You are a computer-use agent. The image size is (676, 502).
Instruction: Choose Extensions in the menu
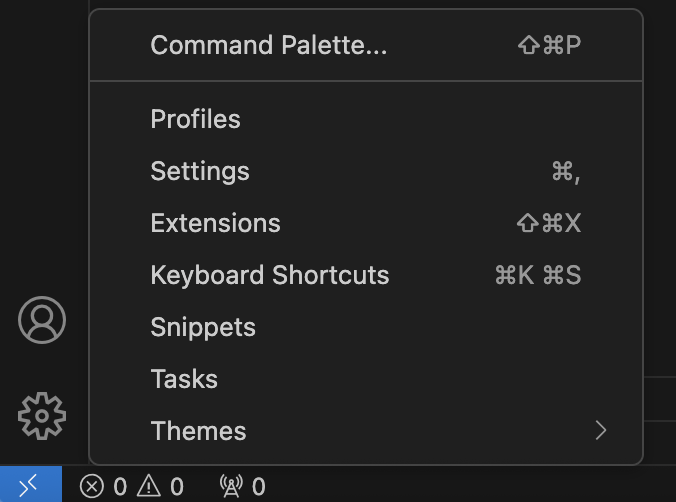[x=215, y=223]
